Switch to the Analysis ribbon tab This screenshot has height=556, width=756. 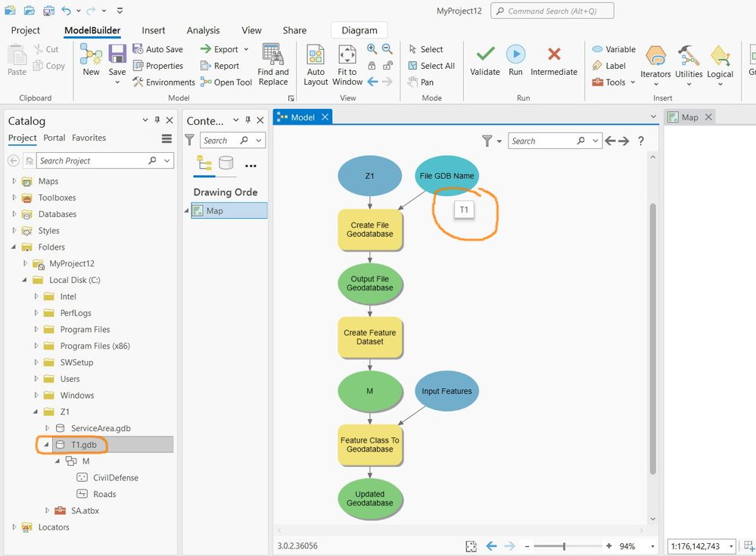point(203,30)
